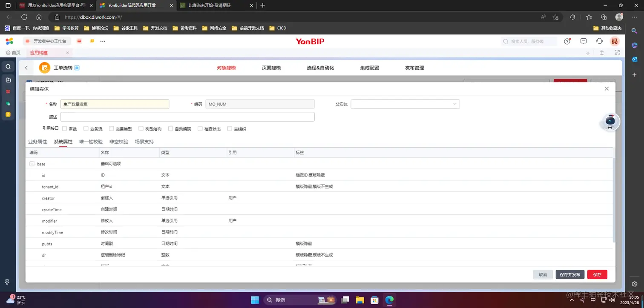Click the orange workspace icon in left sidebar

8,114
